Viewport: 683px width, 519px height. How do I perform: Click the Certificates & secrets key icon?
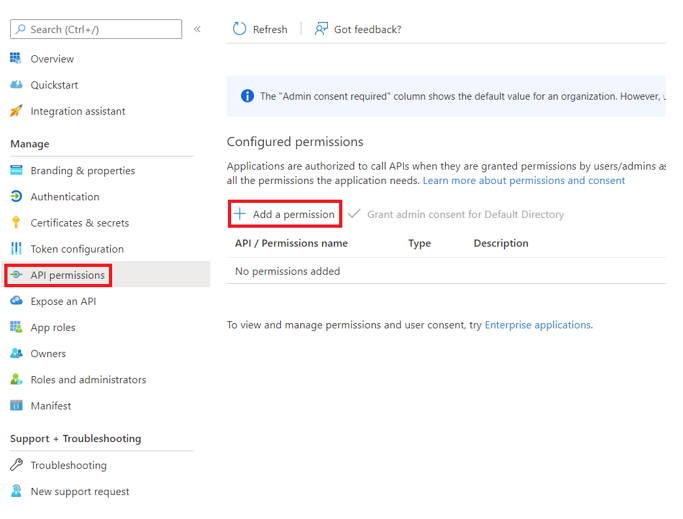[x=16, y=223]
